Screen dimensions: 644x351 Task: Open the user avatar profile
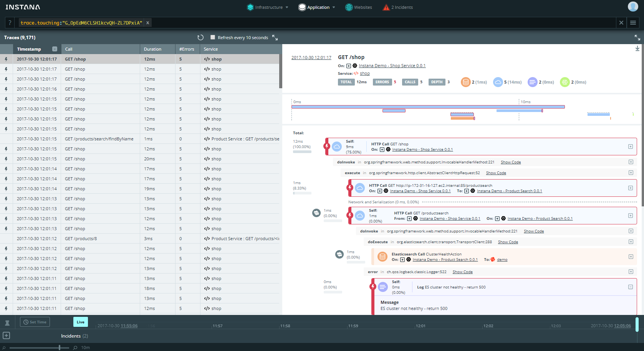point(633,7)
